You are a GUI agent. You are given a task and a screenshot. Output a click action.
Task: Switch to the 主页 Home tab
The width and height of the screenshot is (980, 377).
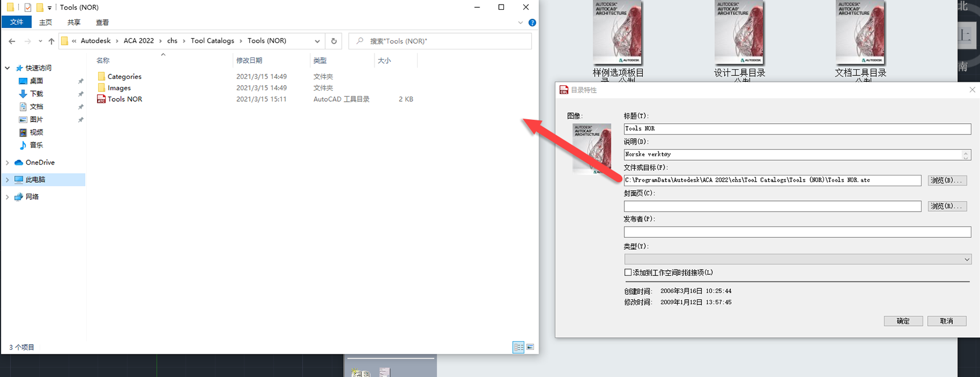click(x=45, y=23)
